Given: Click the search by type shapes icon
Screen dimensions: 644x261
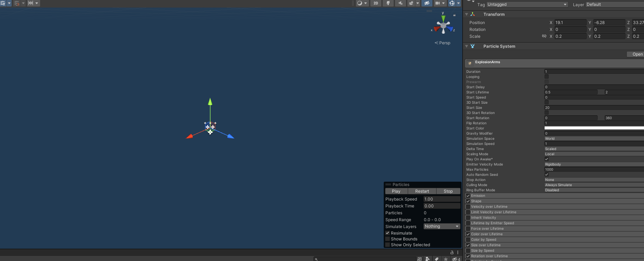Looking at the screenshot, I should click(x=428, y=259).
